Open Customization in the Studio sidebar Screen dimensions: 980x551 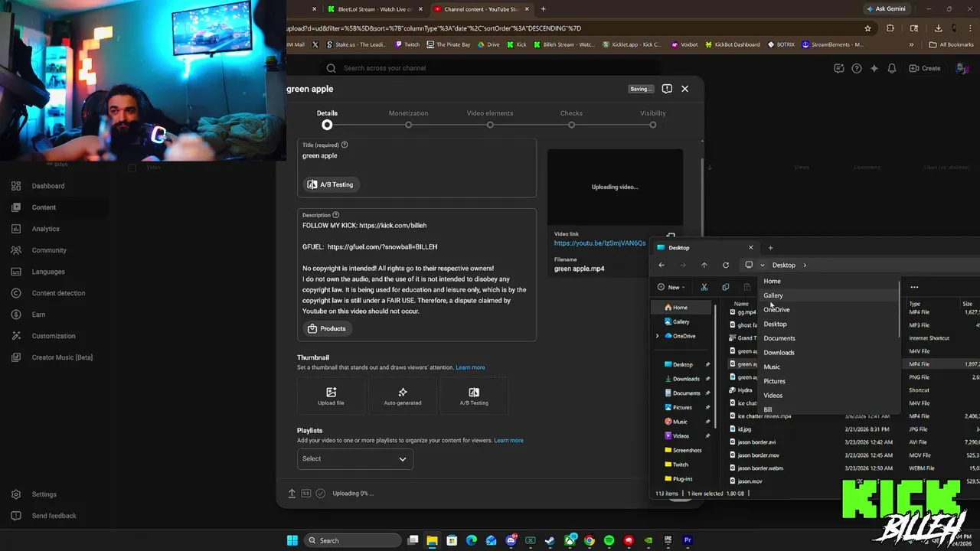pos(54,336)
